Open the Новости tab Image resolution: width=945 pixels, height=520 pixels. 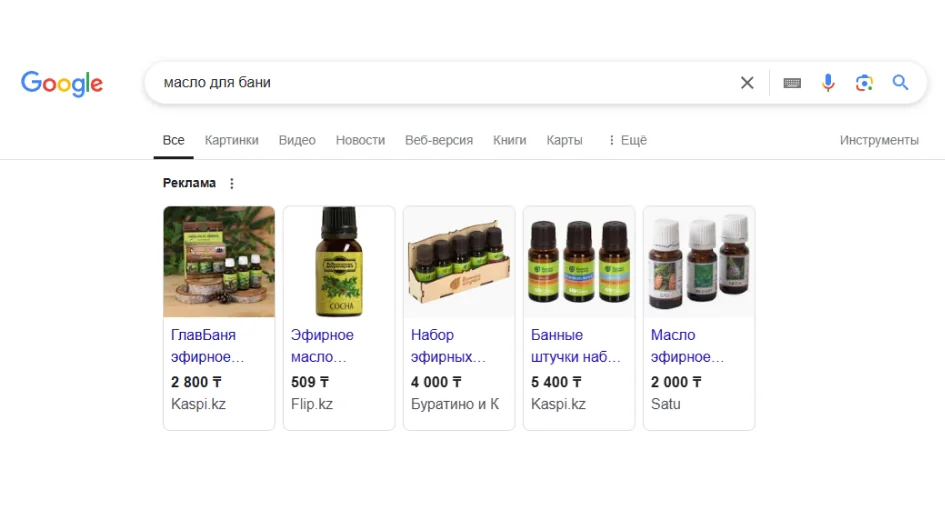click(360, 140)
